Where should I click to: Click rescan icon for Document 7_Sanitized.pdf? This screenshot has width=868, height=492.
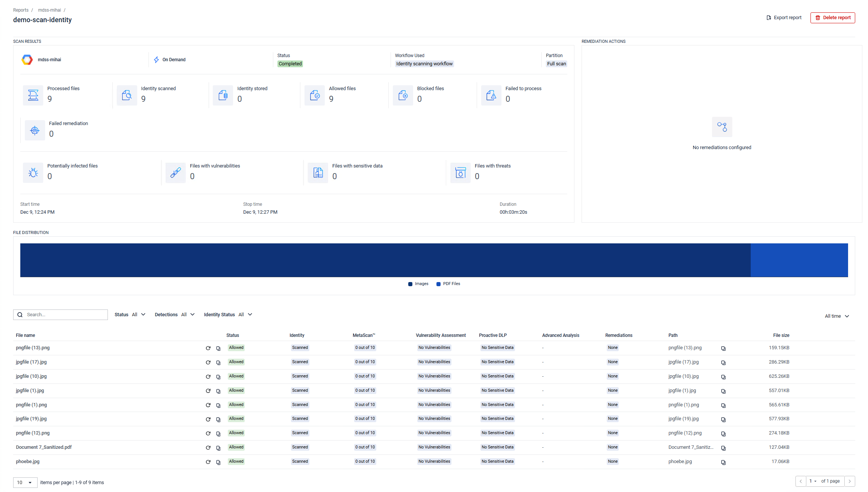pos(208,448)
